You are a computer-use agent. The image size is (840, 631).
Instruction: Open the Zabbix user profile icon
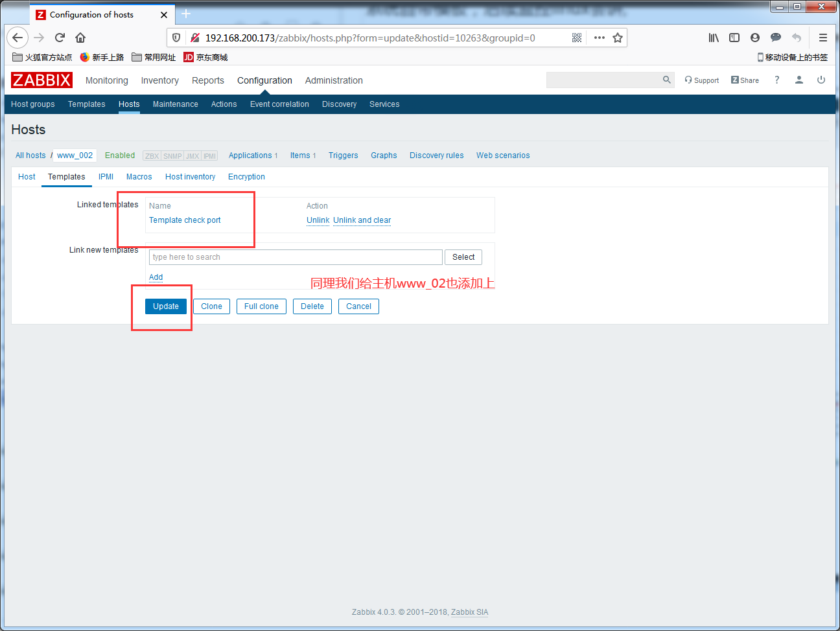click(x=799, y=80)
